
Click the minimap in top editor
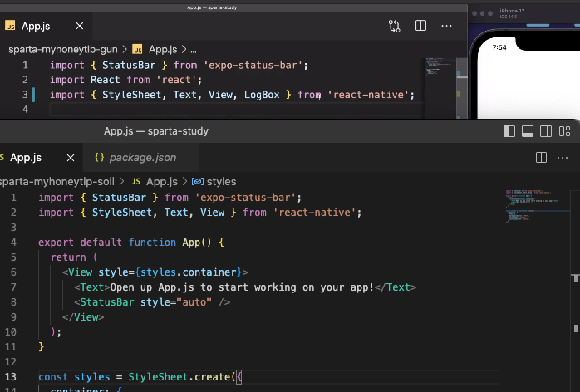440,88
